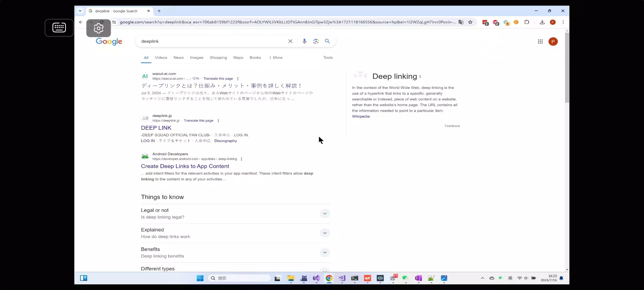The width and height of the screenshot is (644, 290).
Task: Open the on-screen keyboard button
Action: point(59,28)
